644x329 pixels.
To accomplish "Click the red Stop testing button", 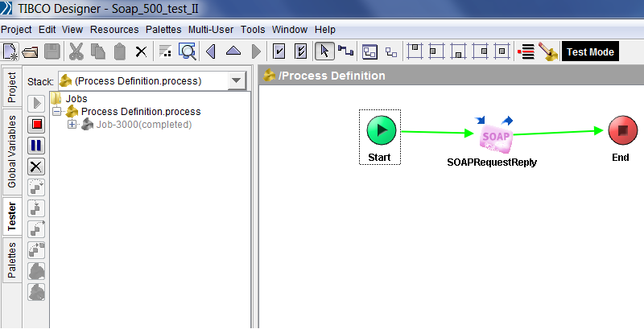I will [x=36, y=125].
